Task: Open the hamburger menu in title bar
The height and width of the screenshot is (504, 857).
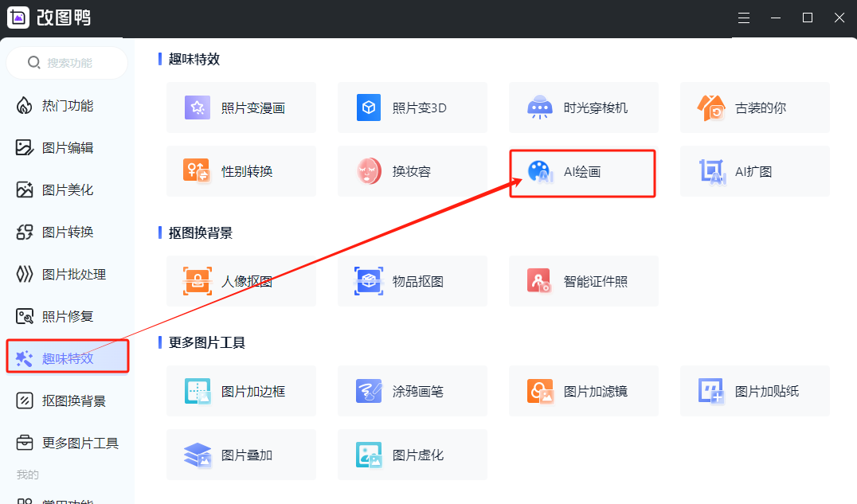Action: click(744, 18)
